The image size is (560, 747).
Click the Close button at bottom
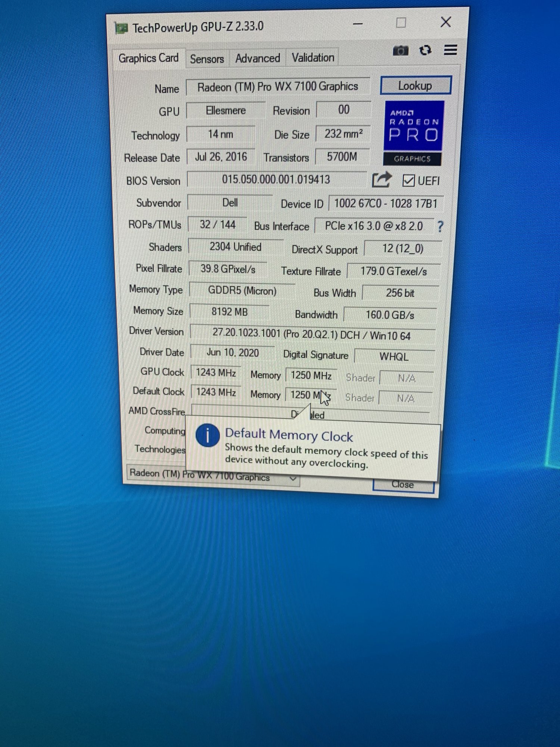pos(403,485)
